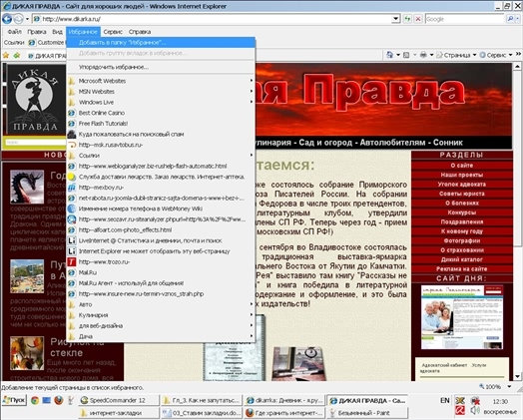523x420 pixels.
Task: Click the ДИКАЯ ПРАВДА browser tab
Action: pyautogui.click(x=47, y=56)
